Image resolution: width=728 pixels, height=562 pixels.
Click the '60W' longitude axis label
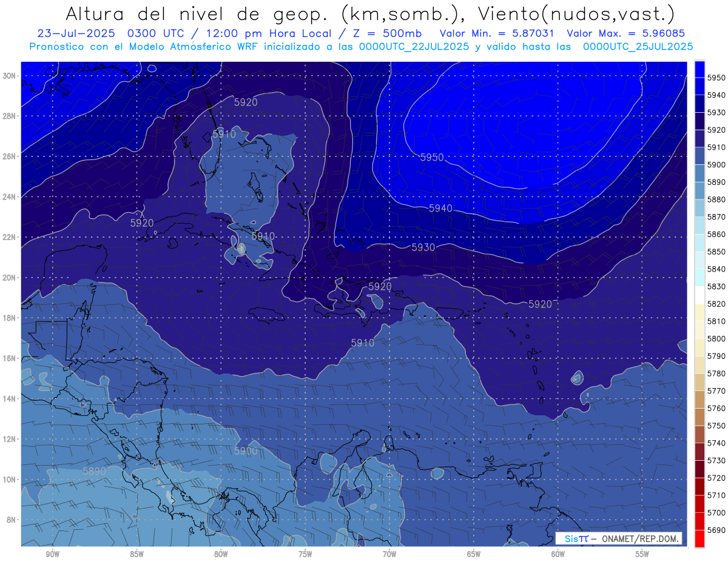point(558,554)
